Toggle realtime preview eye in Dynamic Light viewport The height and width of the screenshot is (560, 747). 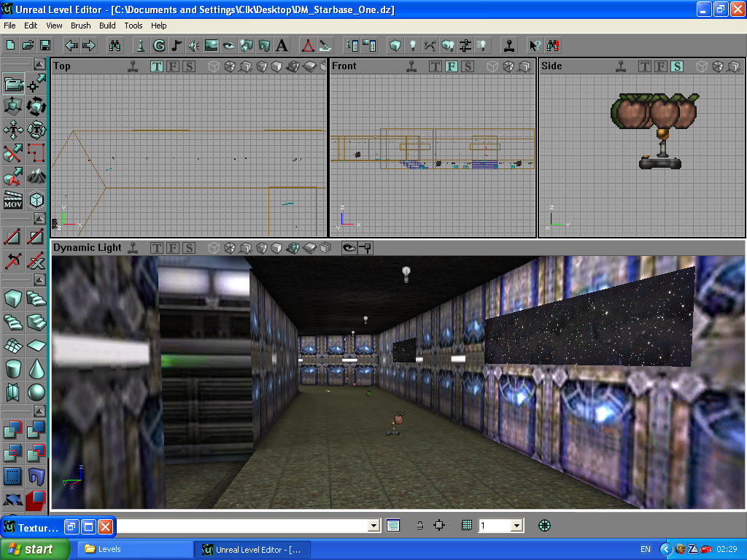349,248
